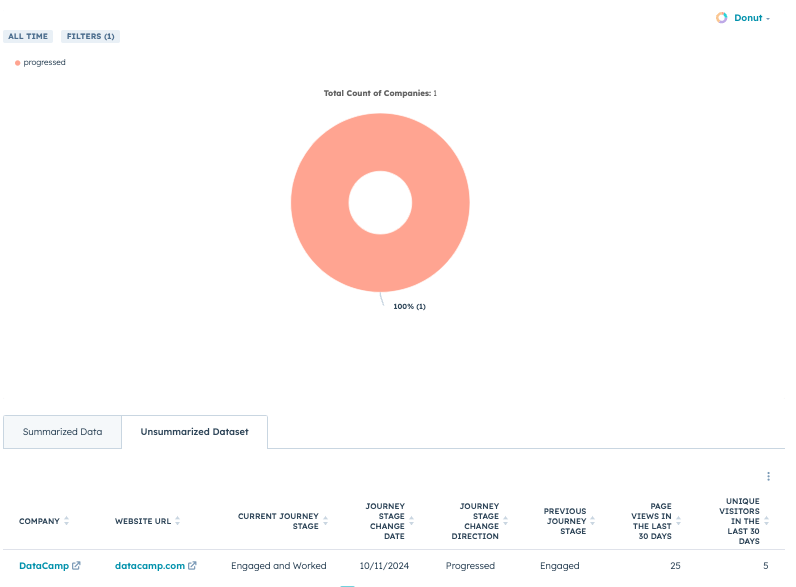
Task: Switch to the Summarized Data tab
Action: point(63,432)
